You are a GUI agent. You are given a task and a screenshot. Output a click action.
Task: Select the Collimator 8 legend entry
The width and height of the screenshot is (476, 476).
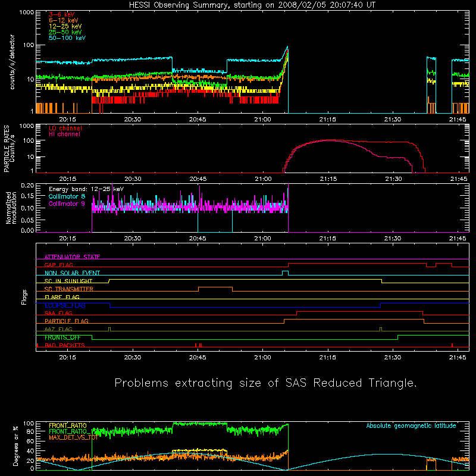[x=67, y=196]
